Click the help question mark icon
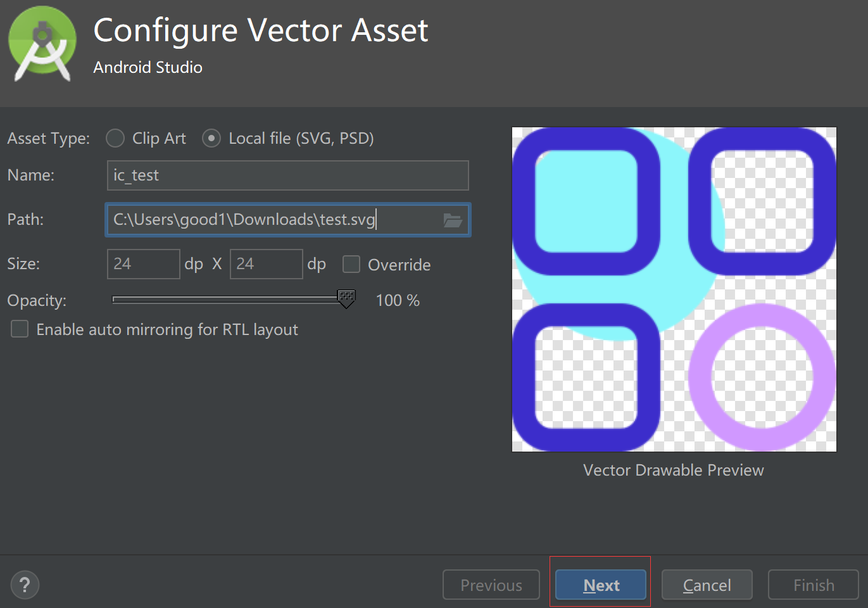 [x=25, y=585]
